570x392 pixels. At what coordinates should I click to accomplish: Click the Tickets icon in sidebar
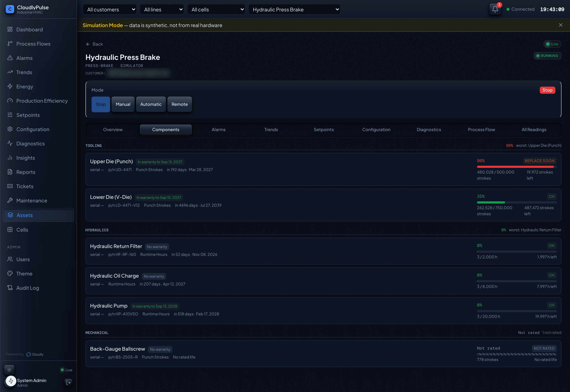(10, 186)
